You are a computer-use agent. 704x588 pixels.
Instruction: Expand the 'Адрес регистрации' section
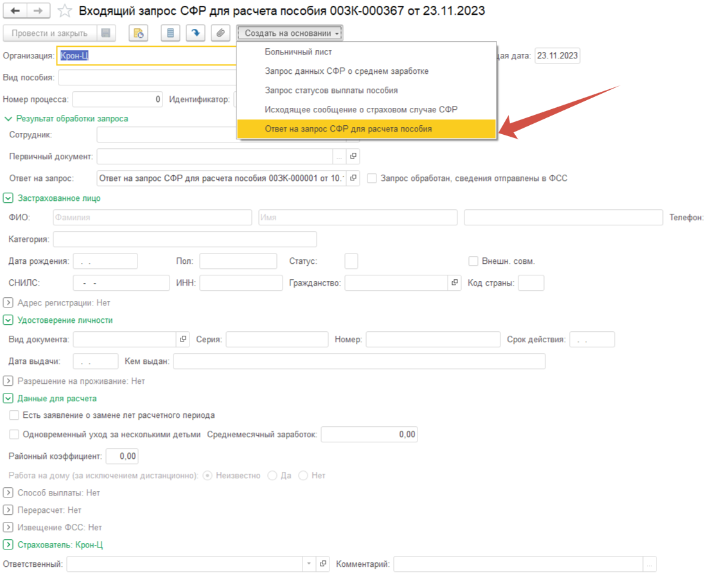pyautogui.click(x=8, y=302)
